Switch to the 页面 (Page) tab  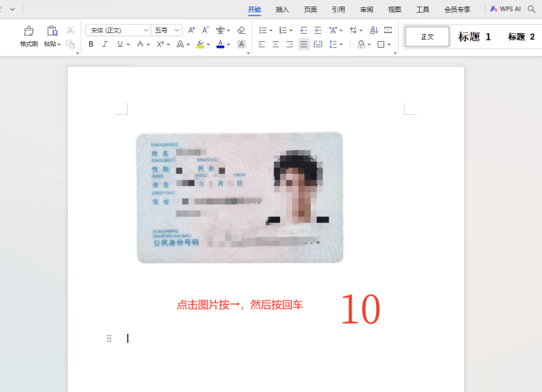tap(311, 10)
